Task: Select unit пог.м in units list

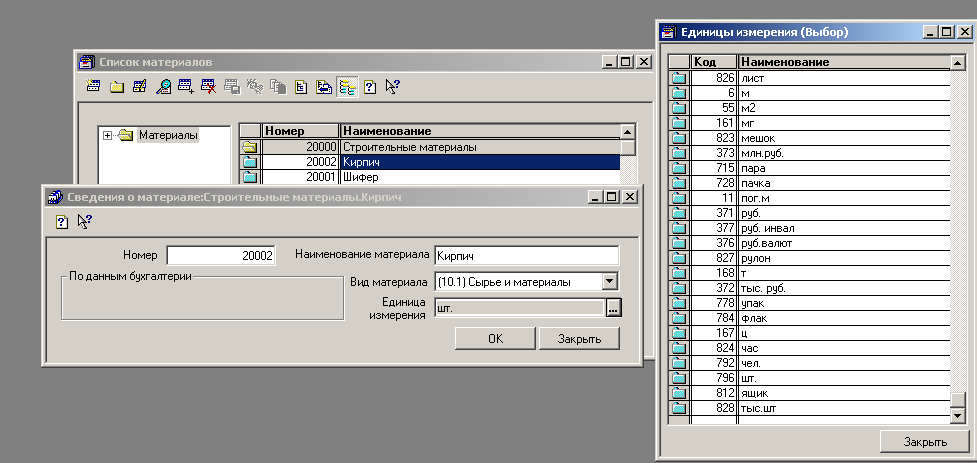Action: [x=820, y=198]
